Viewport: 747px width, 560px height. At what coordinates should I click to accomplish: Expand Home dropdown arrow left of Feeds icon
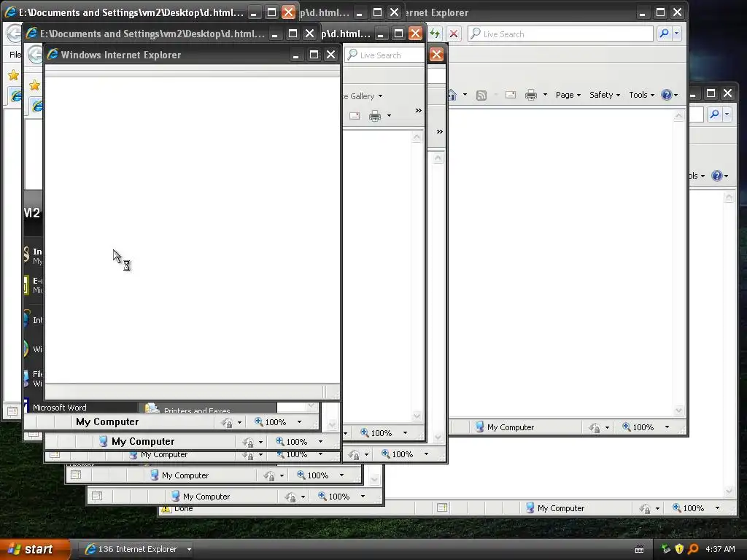(x=465, y=95)
